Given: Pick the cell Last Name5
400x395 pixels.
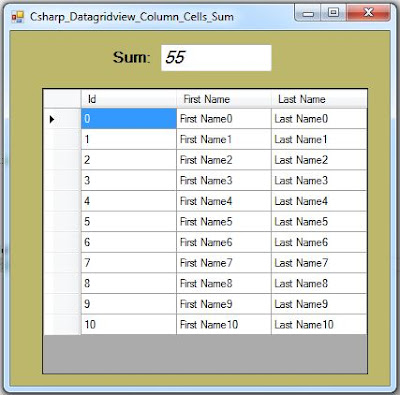Looking at the screenshot, I should tap(319, 222).
